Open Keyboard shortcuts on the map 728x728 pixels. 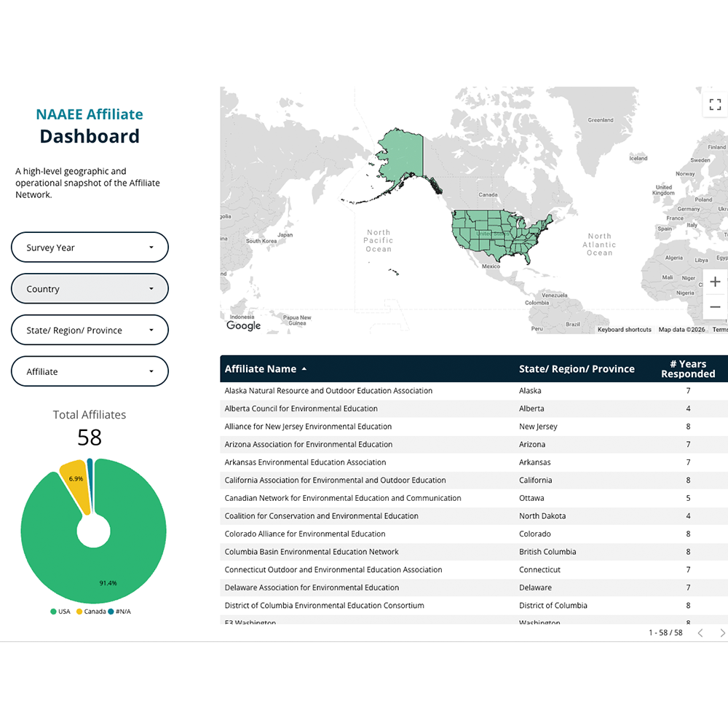coord(624,330)
